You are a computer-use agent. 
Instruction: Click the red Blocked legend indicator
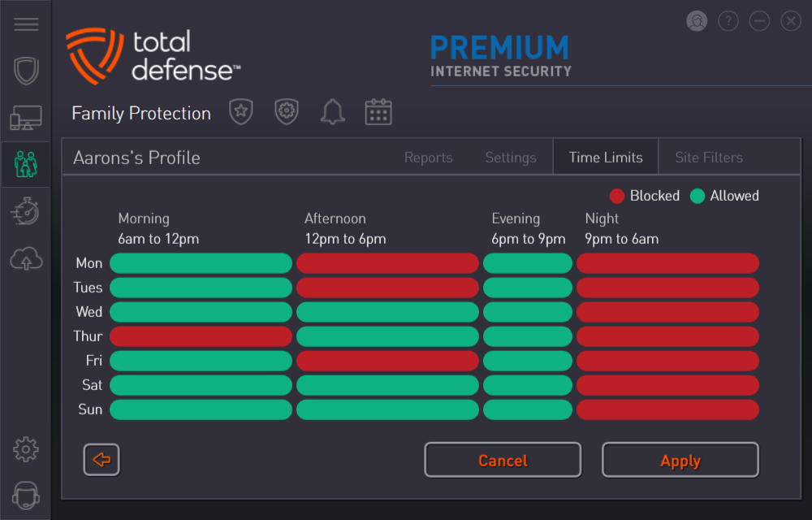pyautogui.click(x=617, y=195)
